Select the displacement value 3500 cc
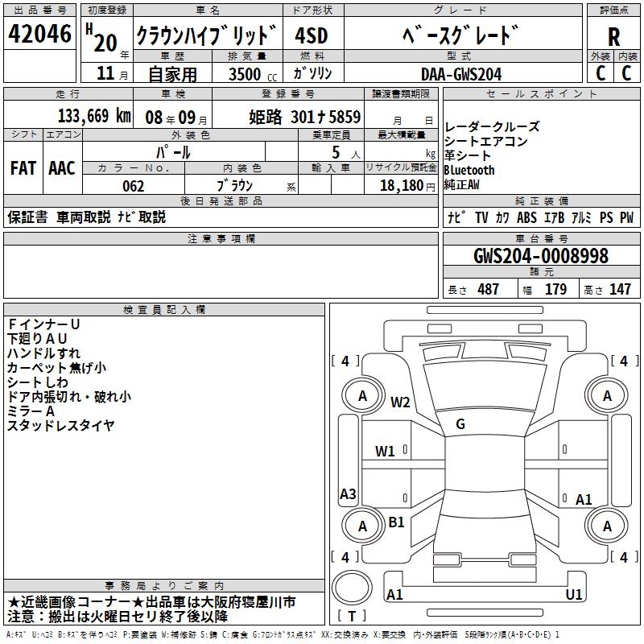Image resolution: width=644 pixels, height=644 pixels. [253, 74]
